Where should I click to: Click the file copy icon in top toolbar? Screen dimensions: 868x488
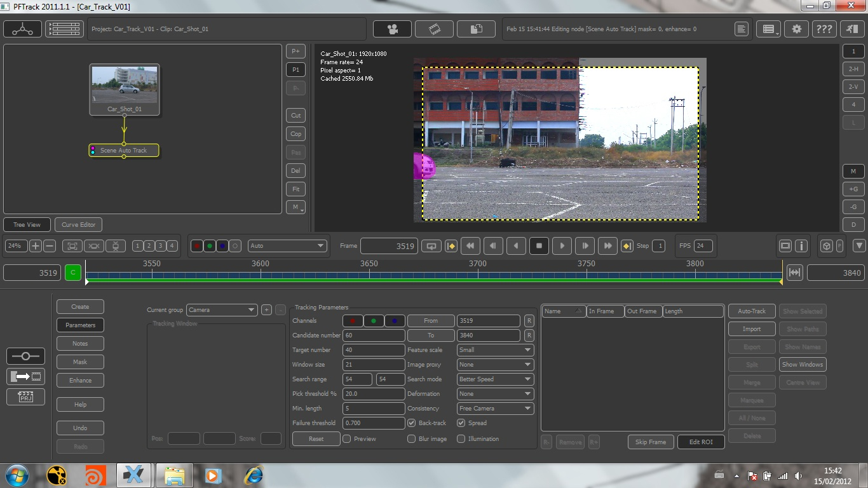(x=476, y=29)
